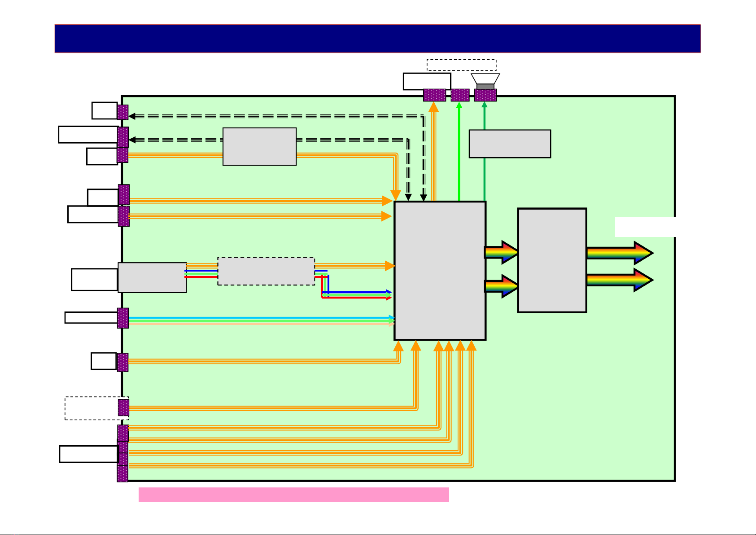Select the large central gray block receiving all arrows

click(440, 271)
